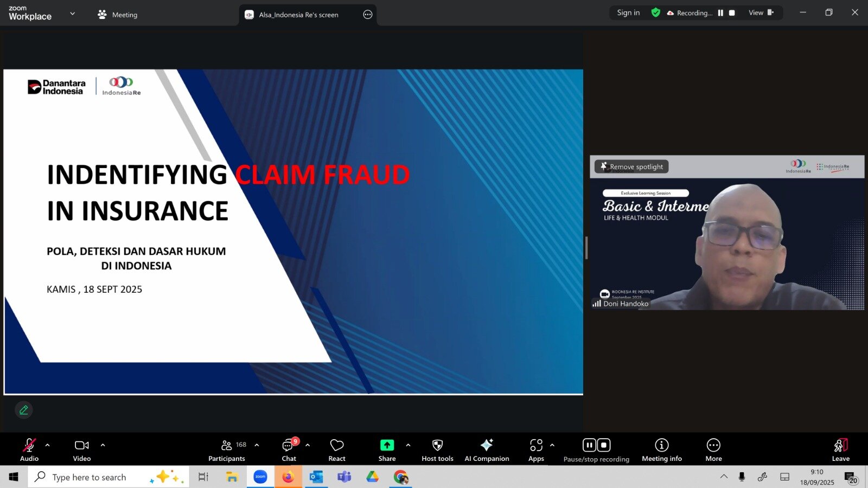Image resolution: width=868 pixels, height=488 pixels.
Task: Click the panel divider handle beside slide
Action: tap(586, 248)
